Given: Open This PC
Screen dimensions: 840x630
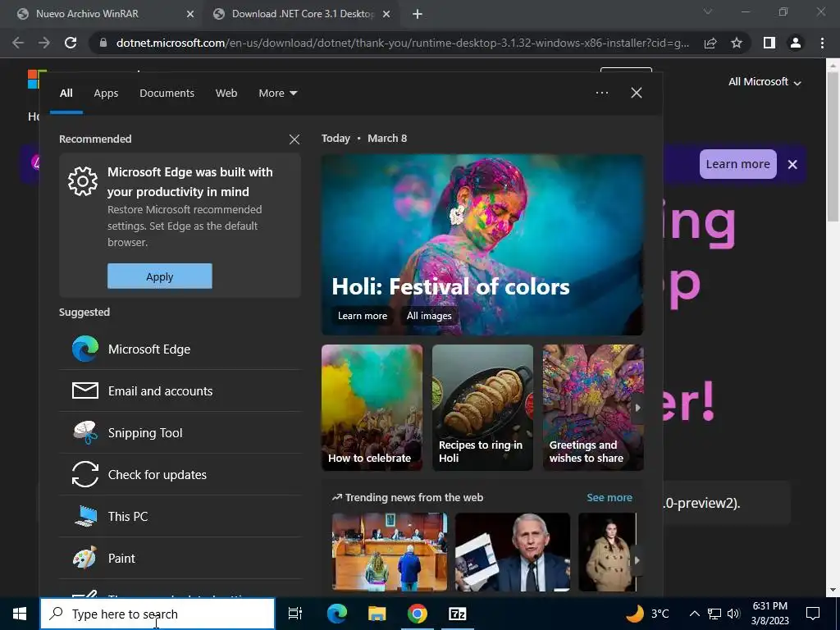Looking at the screenshot, I should click(180, 517).
